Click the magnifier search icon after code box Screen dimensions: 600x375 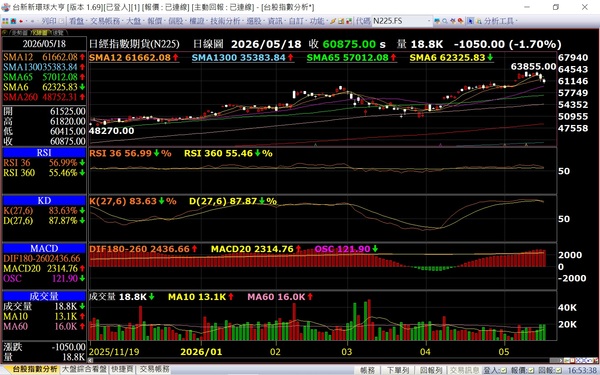pos(445,21)
